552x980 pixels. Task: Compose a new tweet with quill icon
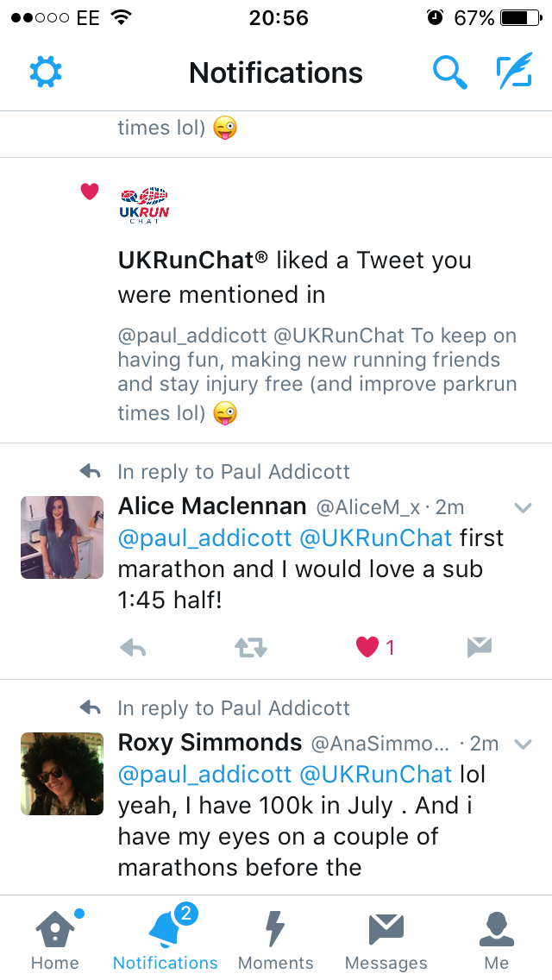coord(515,71)
